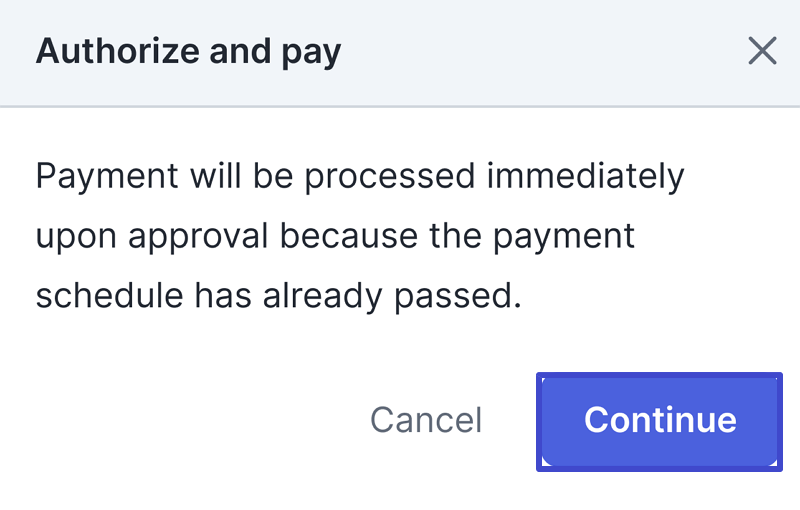This screenshot has height=510, width=800.
Task: Click the first line starting "Payment will be"
Action: click(x=360, y=177)
